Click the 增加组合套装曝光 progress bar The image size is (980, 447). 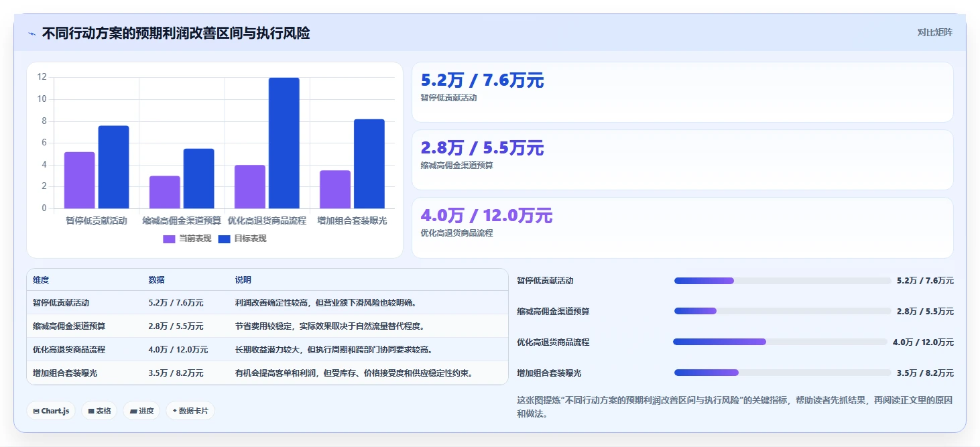pos(783,373)
